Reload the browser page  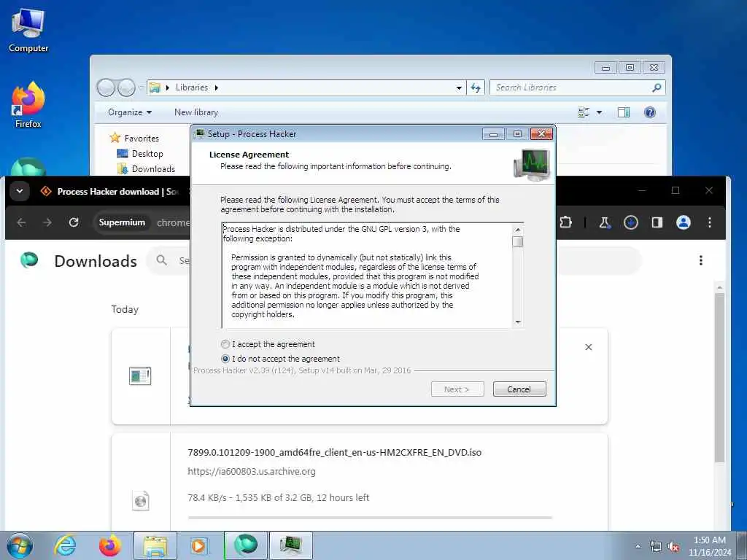tap(74, 222)
